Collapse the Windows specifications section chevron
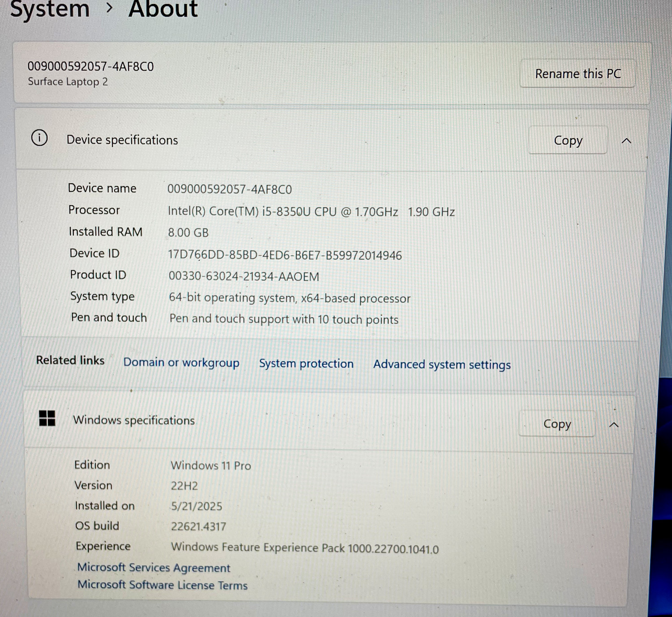 coord(614,425)
